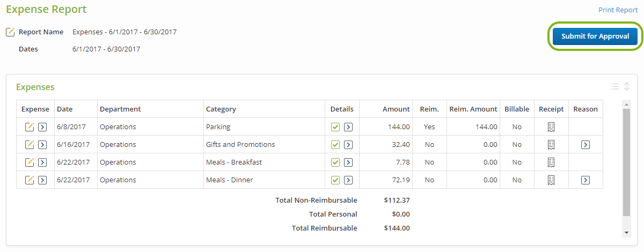
Task: Edit the Meals - Dinner expense
Action: pyautogui.click(x=30, y=180)
